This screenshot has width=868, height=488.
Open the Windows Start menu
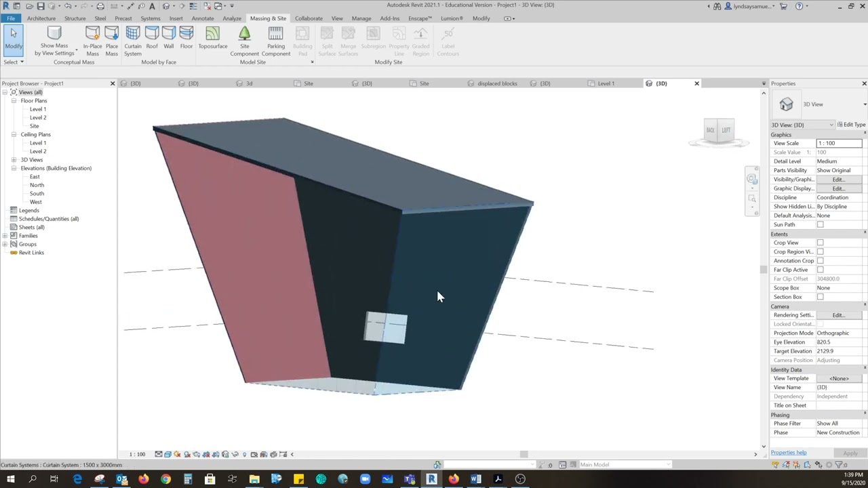(x=10, y=480)
